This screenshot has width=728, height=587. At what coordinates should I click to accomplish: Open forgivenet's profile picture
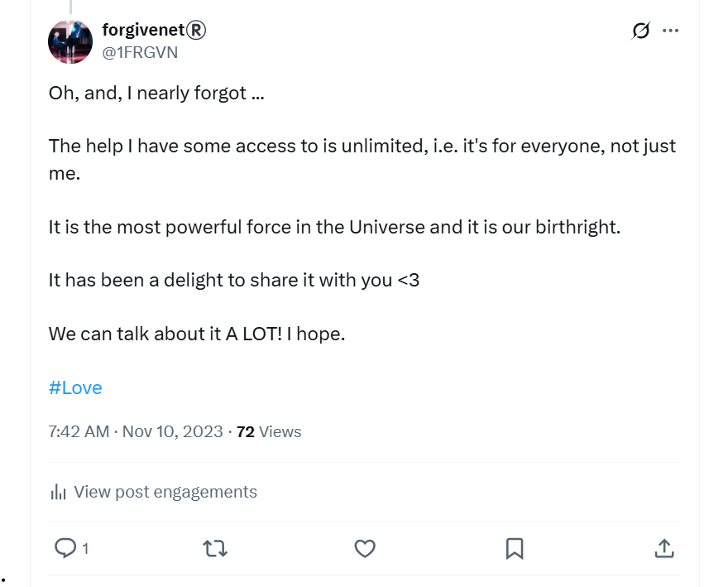[x=70, y=42]
